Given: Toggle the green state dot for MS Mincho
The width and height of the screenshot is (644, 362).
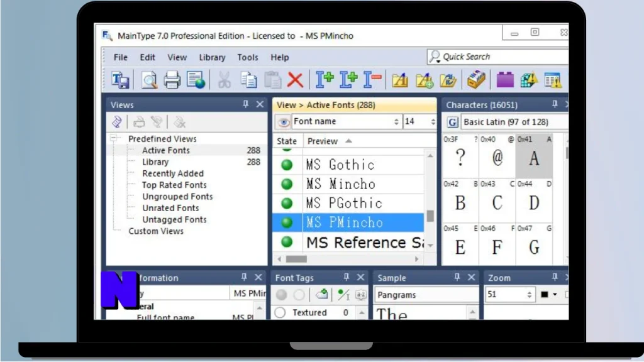Looking at the screenshot, I should (287, 184).
